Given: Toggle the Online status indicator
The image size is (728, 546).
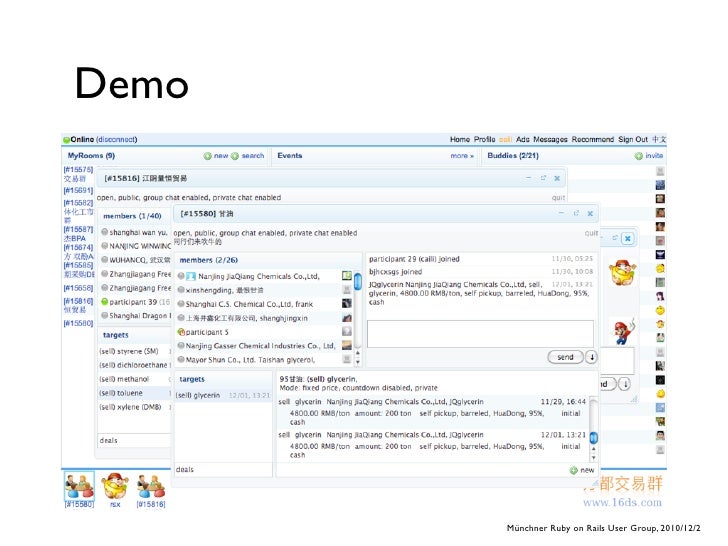Looking at the screenshot, I should tap(66, 139).
